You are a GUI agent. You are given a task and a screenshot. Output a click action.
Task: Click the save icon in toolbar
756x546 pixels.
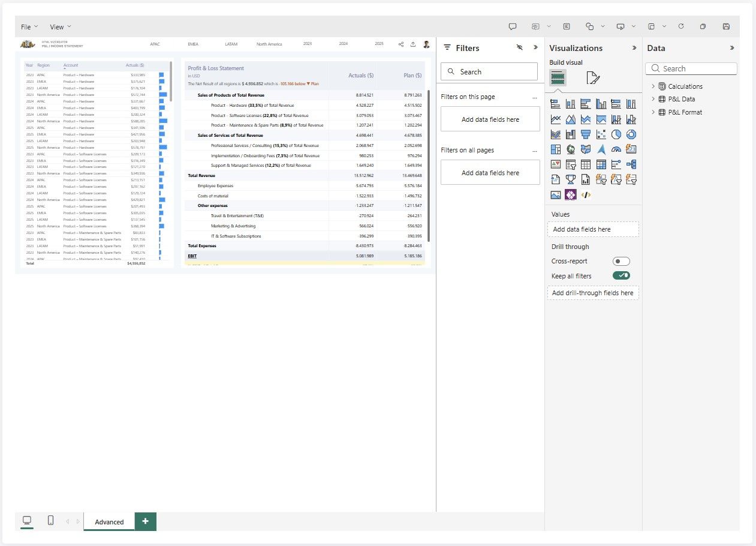coord(726,26)
